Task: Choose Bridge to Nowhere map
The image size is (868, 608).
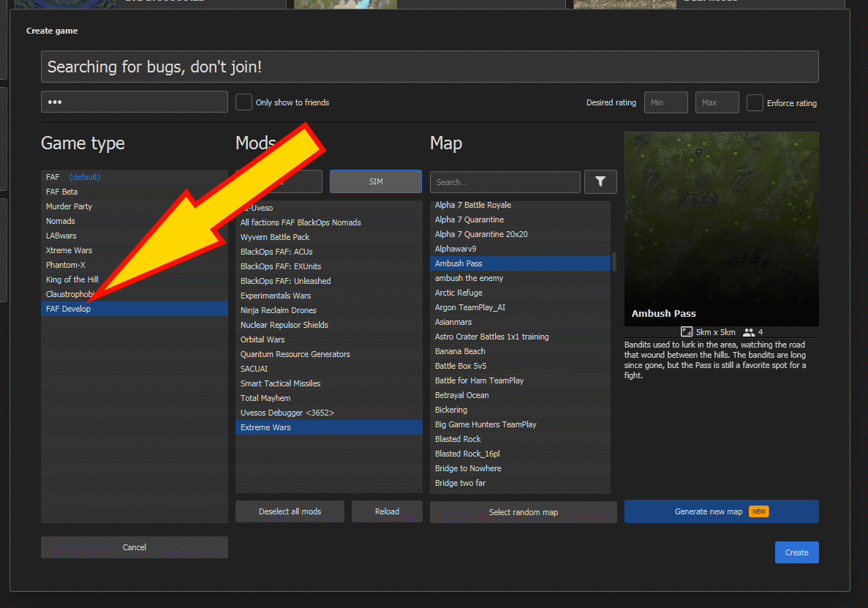Action: click(520, 468)
